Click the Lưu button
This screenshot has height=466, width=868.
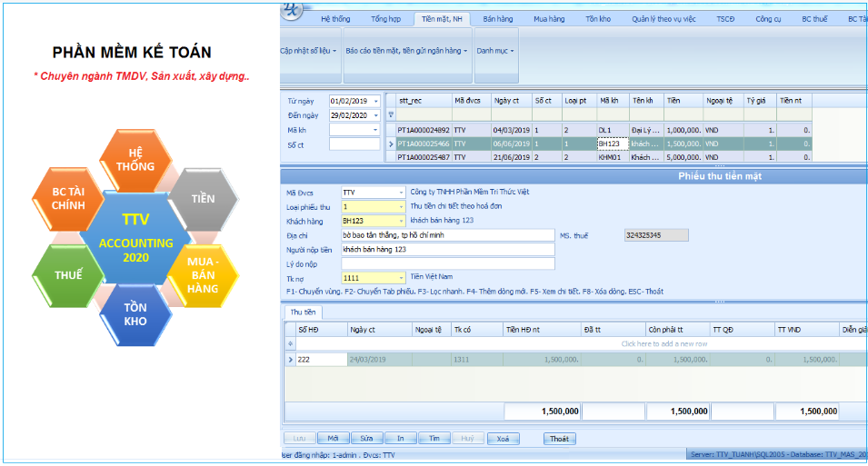(299, 439)
